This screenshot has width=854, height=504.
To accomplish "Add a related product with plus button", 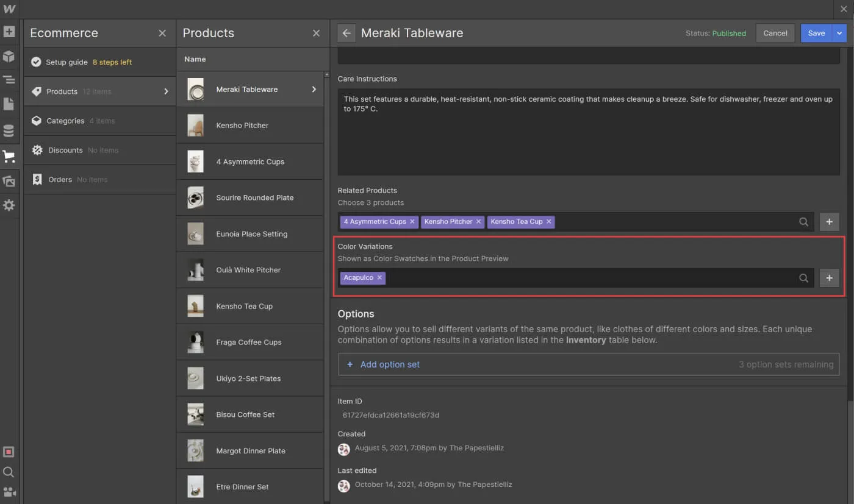I will click(x=829, y=222).
